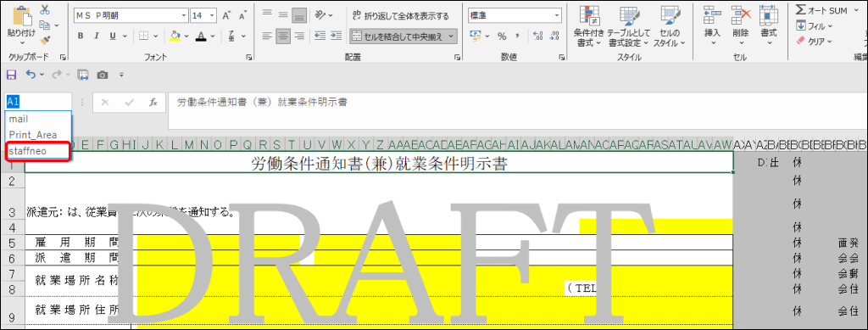
Task: Click 削除 delete cells button
Action: [x=740, y=25]
